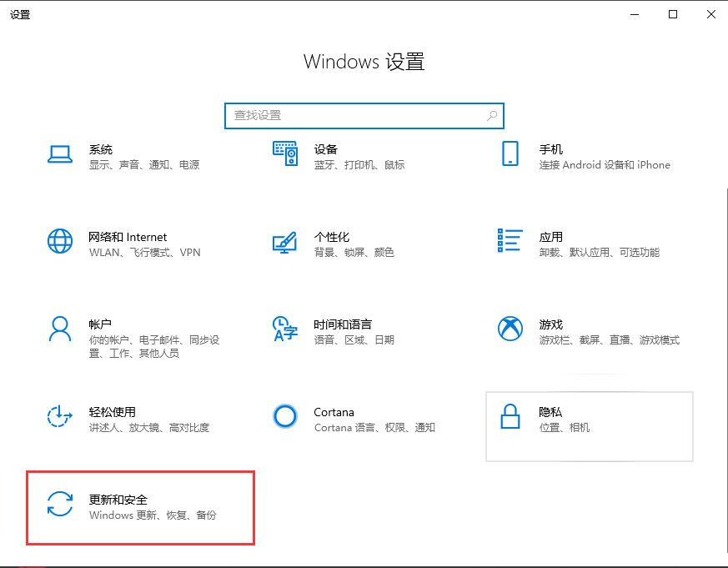Open the 帐户 person icon
728x568 pixels.
pyautogui.click(x=60, y=329)
